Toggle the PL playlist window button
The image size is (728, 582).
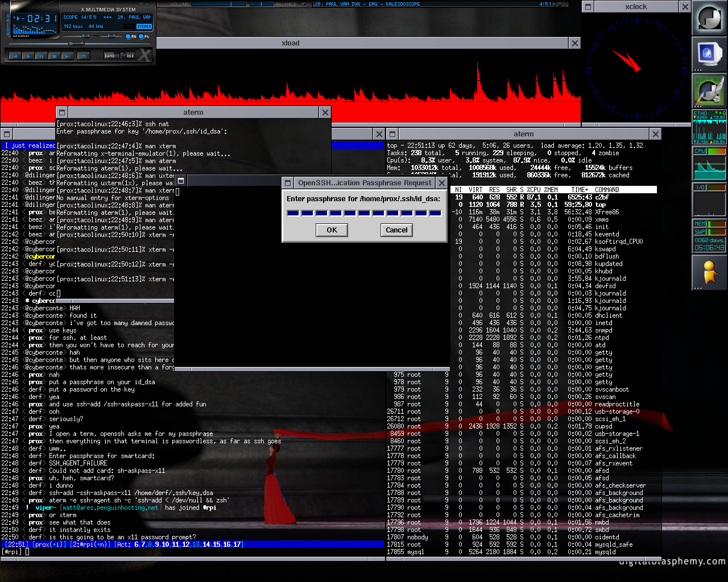tap(141, 36)
